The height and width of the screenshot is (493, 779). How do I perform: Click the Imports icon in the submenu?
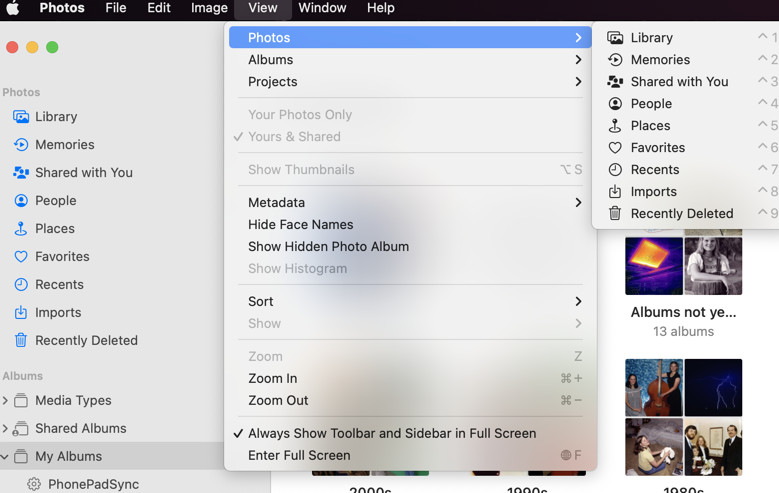tap(615, 191)
